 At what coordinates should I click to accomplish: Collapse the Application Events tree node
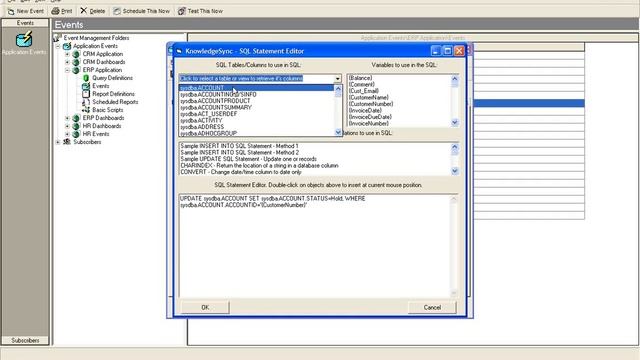[x=58, y=46]
